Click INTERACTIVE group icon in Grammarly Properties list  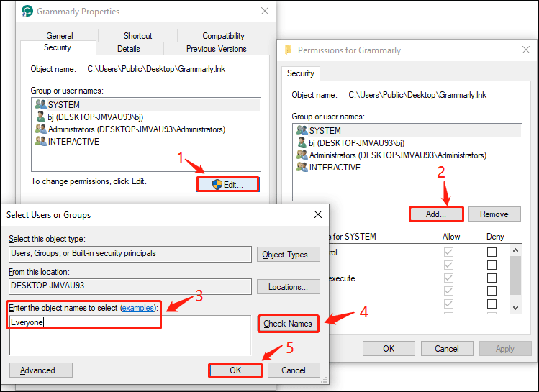tap(41, 141)
